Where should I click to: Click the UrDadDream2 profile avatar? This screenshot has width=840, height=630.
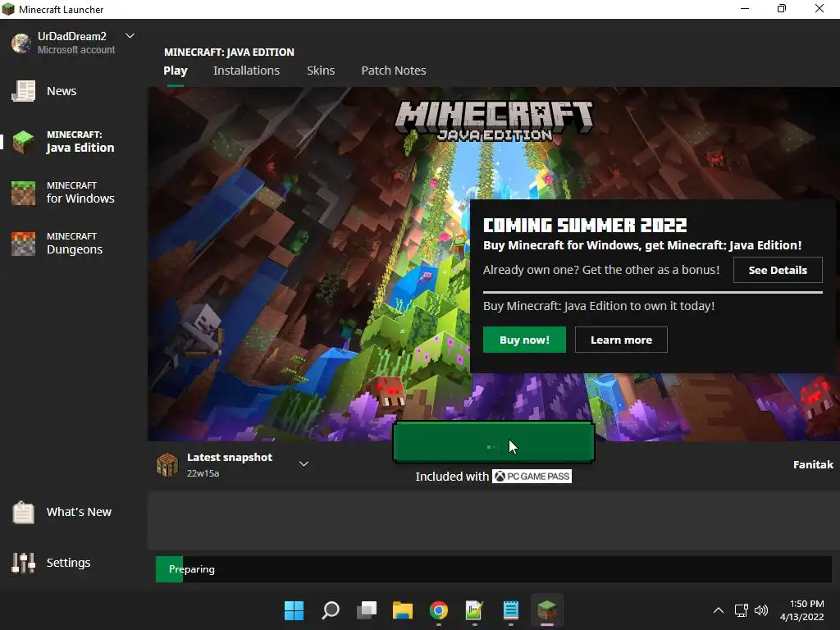tap(21, 43)
